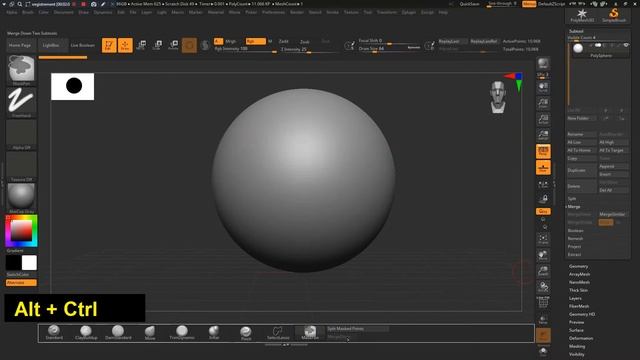
Task: Select the Standard brush in bottom shelf
Action: tap(54, 333)
